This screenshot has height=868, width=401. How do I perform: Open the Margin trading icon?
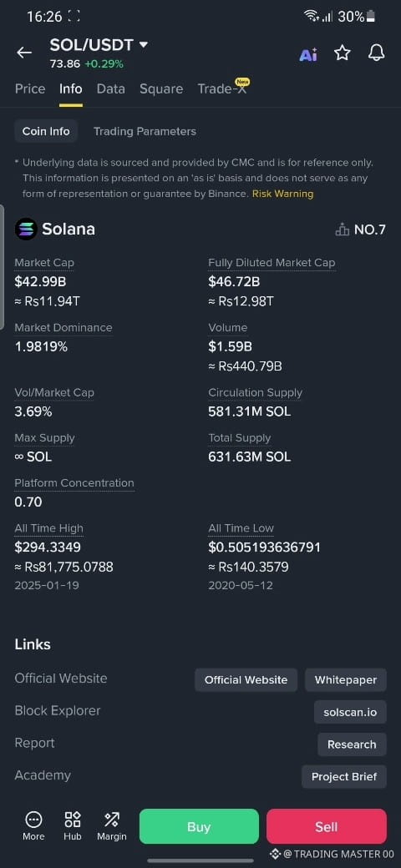coord(112,826)
